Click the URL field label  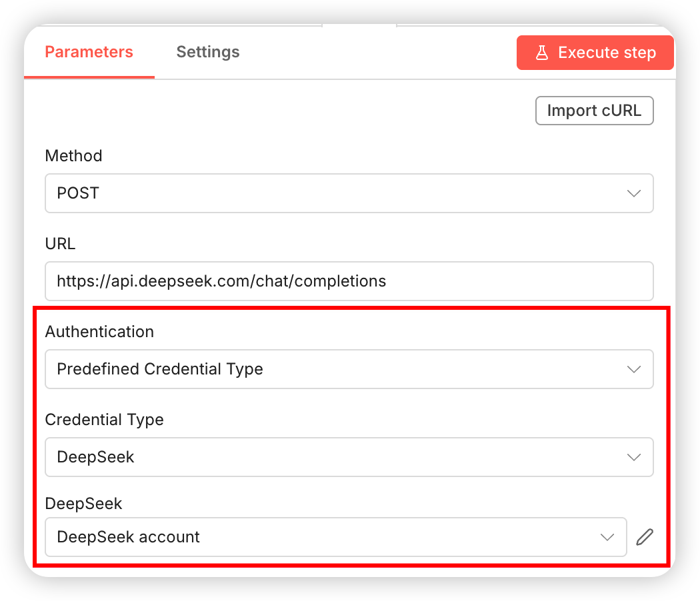60,244
